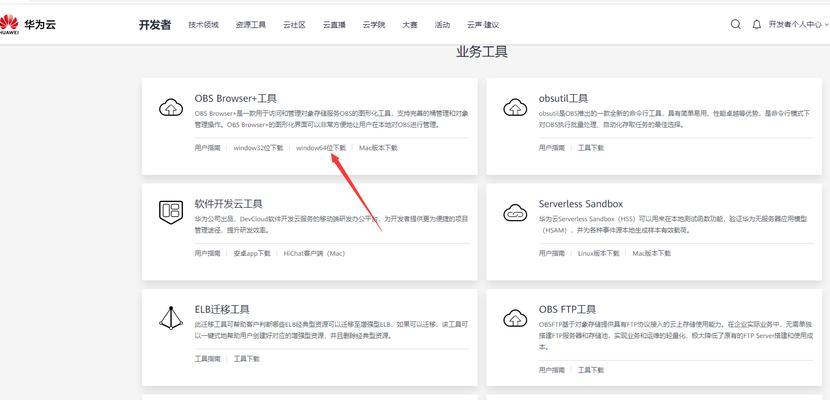Click the Serverless Sandbox cloud link icon
This screenshot has height=400, width=830.
pos(515,213)
